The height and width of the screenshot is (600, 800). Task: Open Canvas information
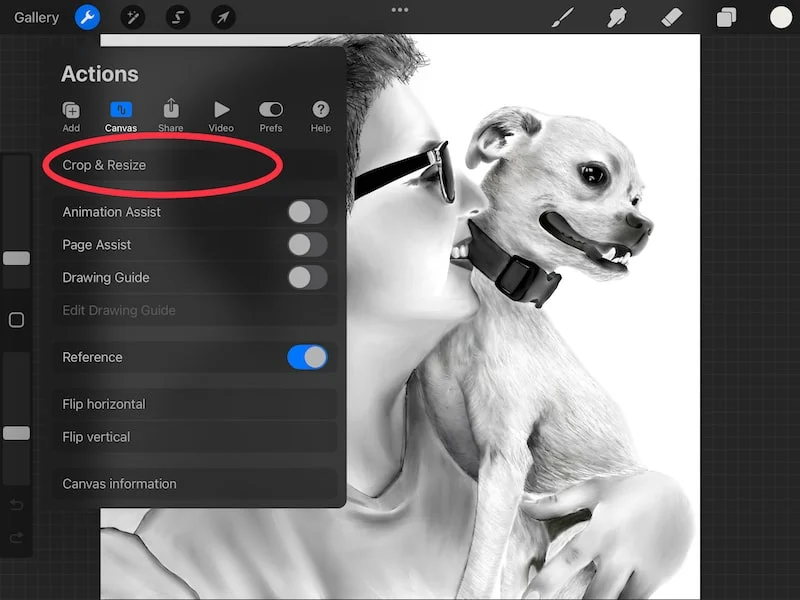tap(196, 484)
